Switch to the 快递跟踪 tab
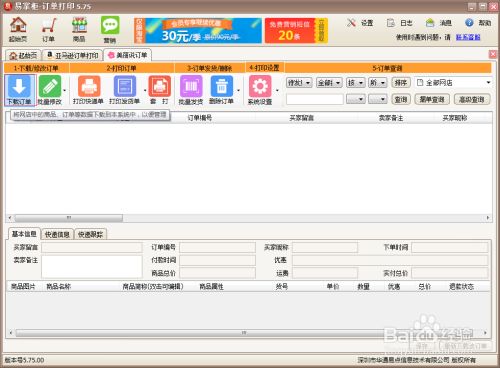The width and height of the screenshot is (500, 368). 90,234
